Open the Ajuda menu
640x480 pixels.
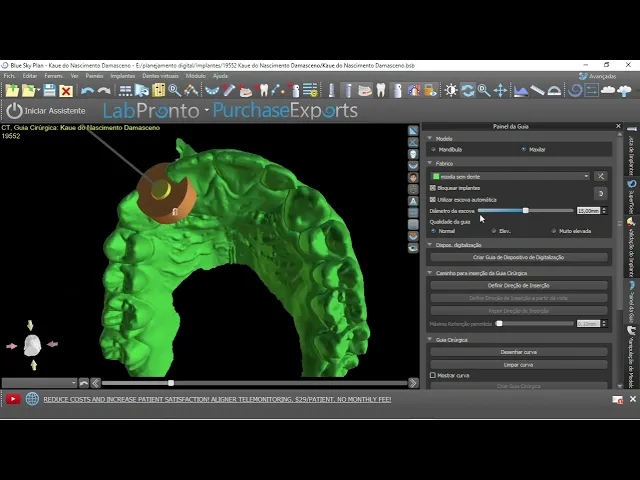pos(220,76)
